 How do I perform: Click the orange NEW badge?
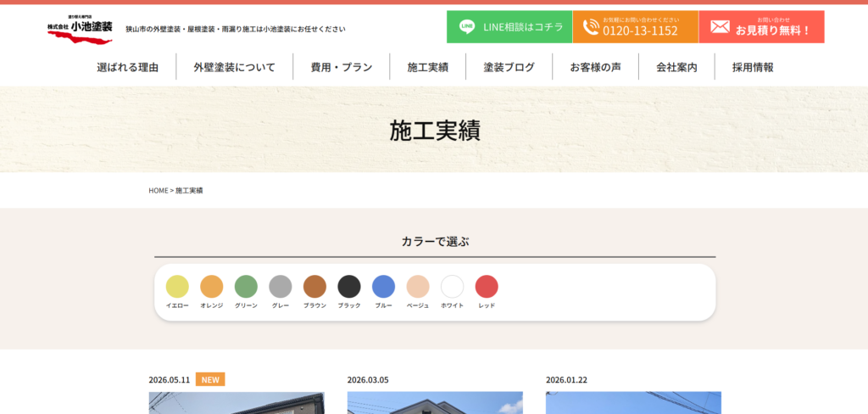pos(210,379)
